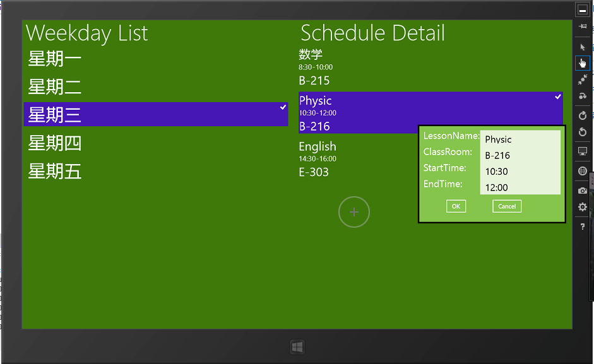Edit the ClassRoom field B-216
Viewport: 594px width, 364px height.
tap(520, 155)
